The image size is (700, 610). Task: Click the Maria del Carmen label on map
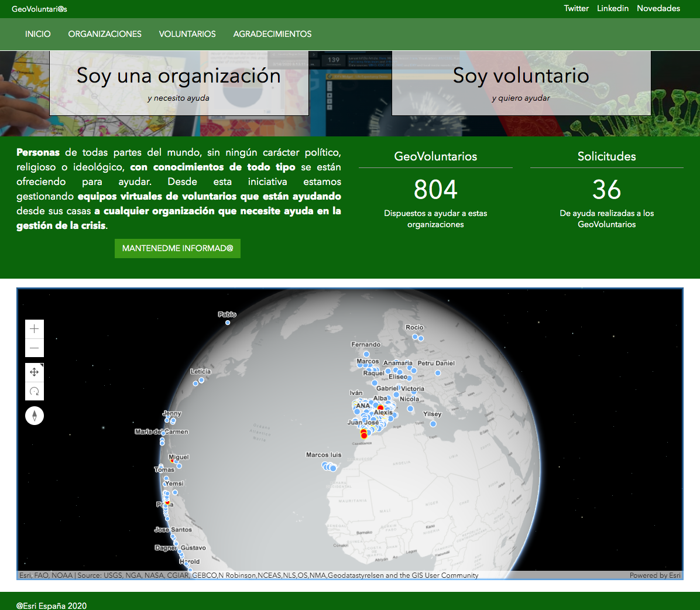pyautogui.click(x=162, y=431)
